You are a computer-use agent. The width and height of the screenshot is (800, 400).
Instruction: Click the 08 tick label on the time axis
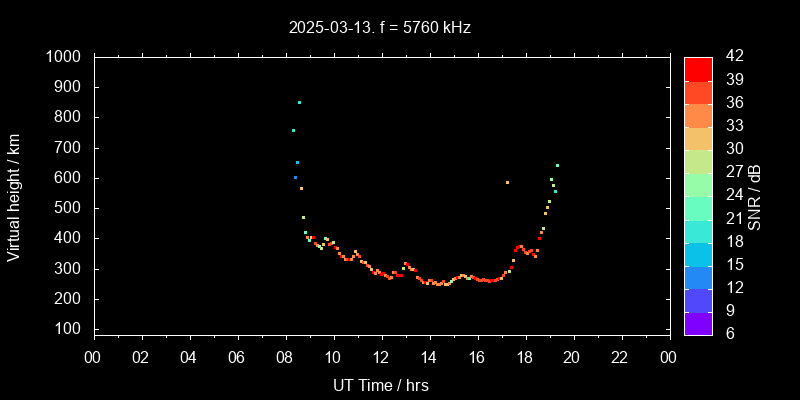pos(285,356)
